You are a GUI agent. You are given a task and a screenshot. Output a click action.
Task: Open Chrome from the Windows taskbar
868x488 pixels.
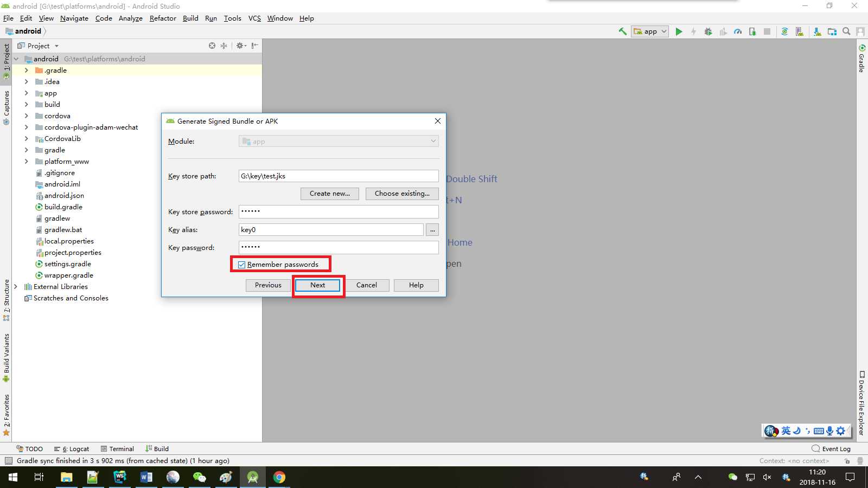click(279, 477)
